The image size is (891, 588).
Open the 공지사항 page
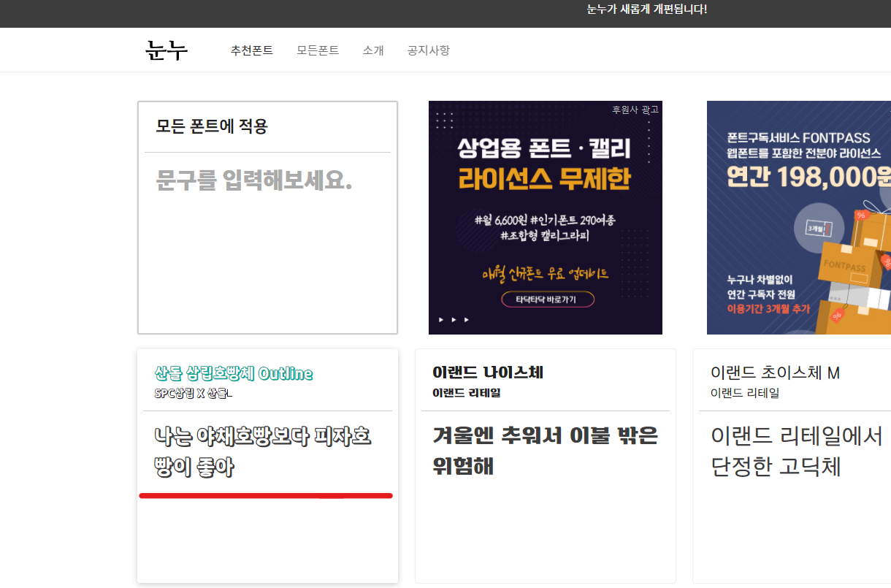(429, 50)
